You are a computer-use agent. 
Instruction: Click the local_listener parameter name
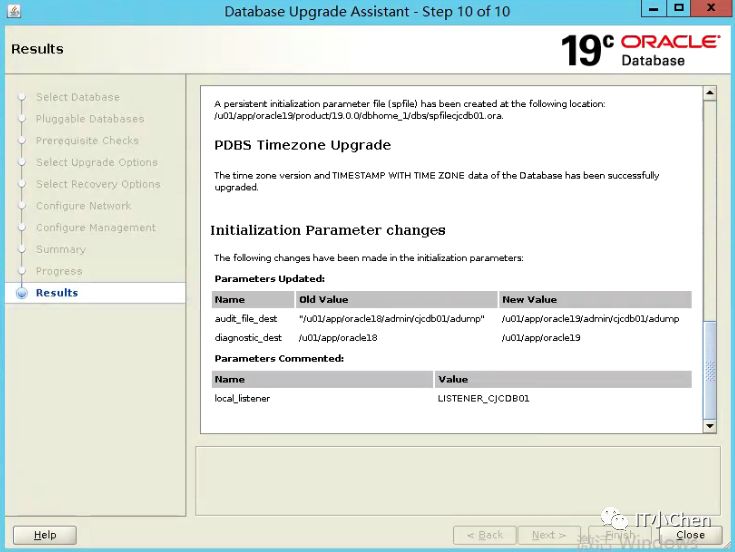(242, 398)
